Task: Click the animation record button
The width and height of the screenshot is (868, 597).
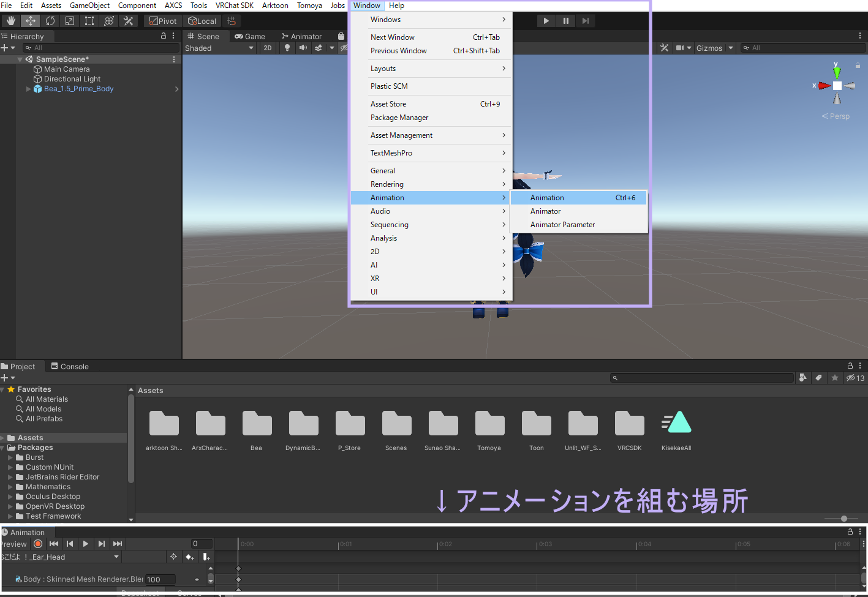Action: [38, 544]
